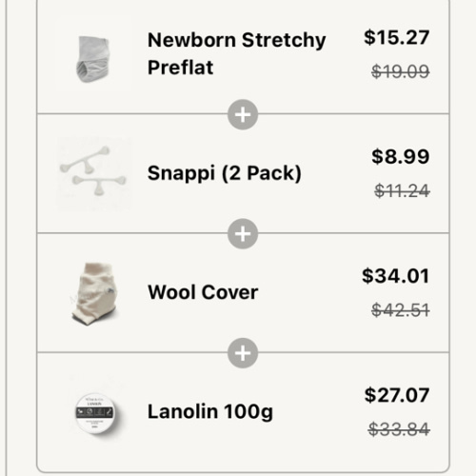
Task: Click the $27.07 Lanolin price
Action: (397, 395)
